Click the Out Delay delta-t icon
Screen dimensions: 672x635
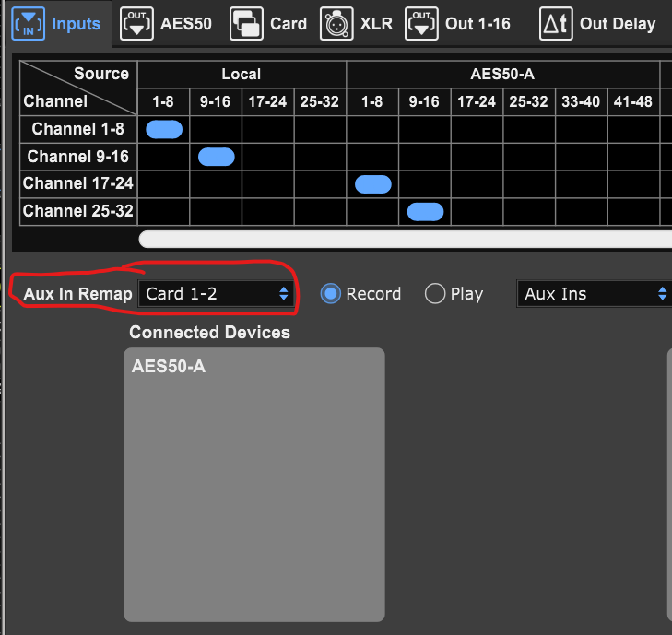pos(556,24)
